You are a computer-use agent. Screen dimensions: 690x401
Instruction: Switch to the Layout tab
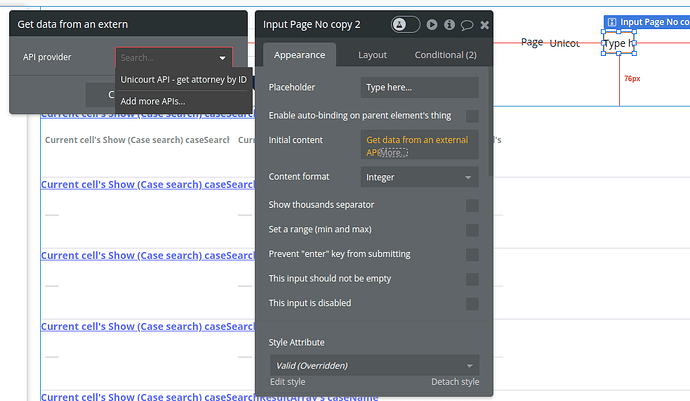tap(372, 55)
